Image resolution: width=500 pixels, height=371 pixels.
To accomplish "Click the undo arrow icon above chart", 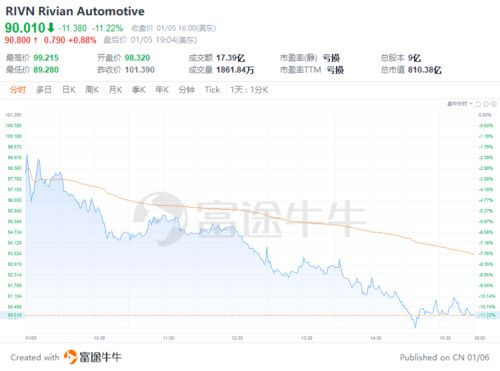I will point(478,104).
